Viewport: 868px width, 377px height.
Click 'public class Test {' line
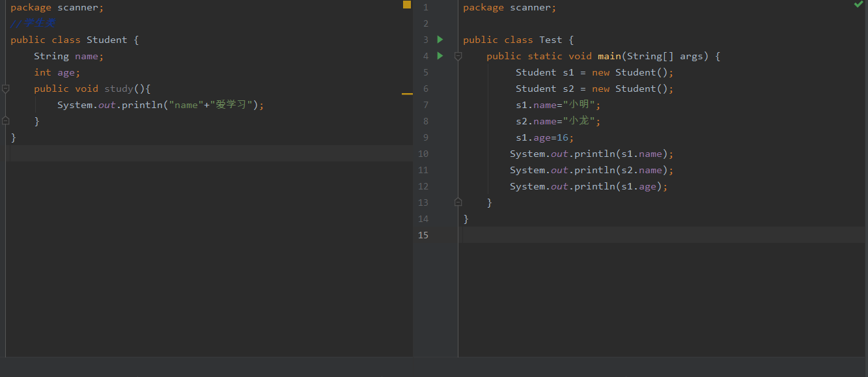(518, 40)
